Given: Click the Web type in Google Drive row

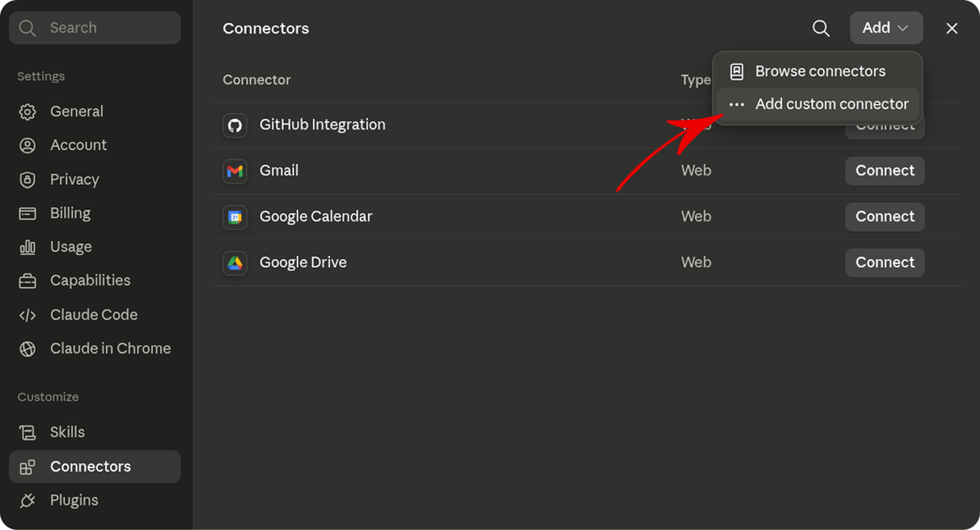Looking at the screenshot, I should (696, 262).
